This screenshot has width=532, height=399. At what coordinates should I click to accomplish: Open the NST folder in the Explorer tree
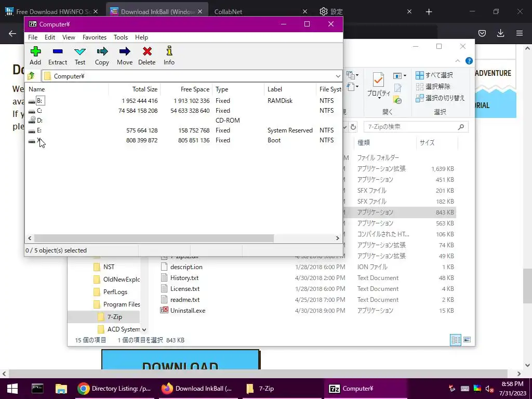click(109, 267)
